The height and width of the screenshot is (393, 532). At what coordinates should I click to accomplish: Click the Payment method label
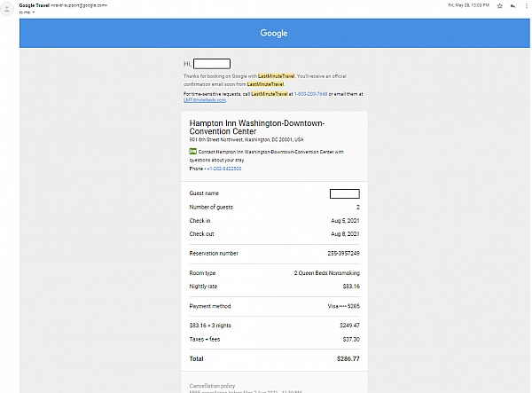click(210, 306)
